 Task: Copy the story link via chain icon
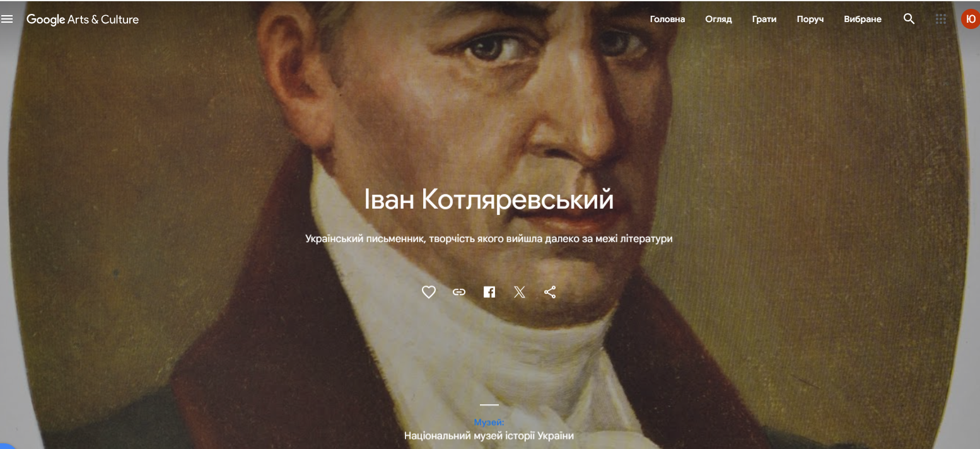tap(459, 292)
